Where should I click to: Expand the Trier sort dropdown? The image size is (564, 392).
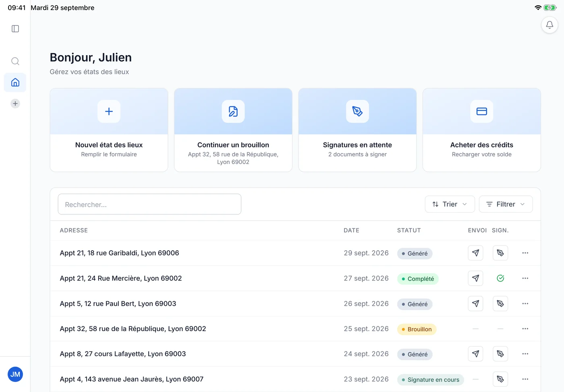click(x=450, y=204)
